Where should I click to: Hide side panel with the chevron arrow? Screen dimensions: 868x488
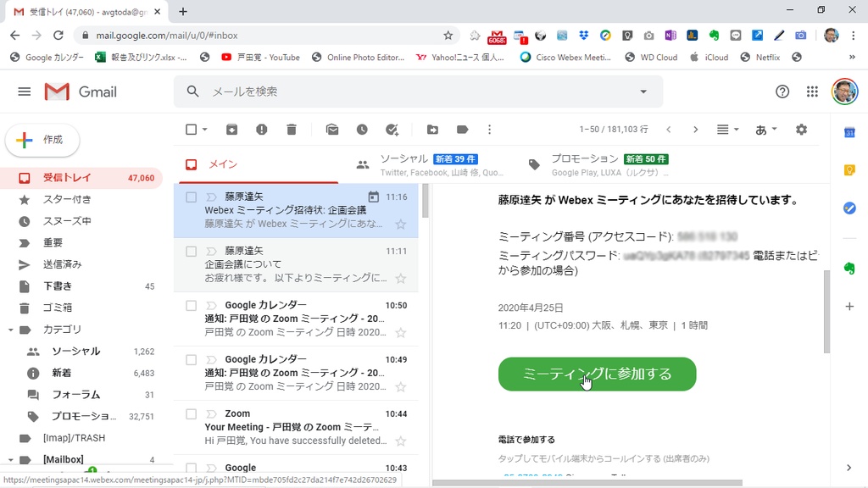(x=849, y=468)
